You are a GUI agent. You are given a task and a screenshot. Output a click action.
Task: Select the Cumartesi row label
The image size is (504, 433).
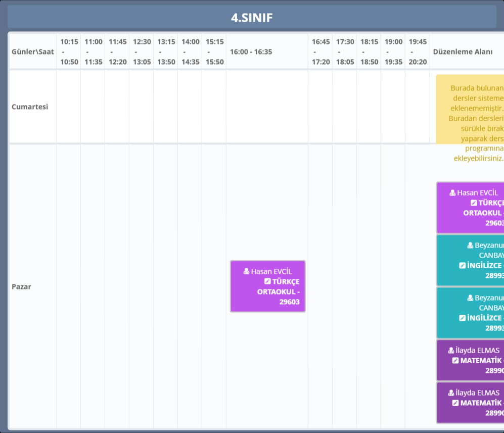pos(30,107)
